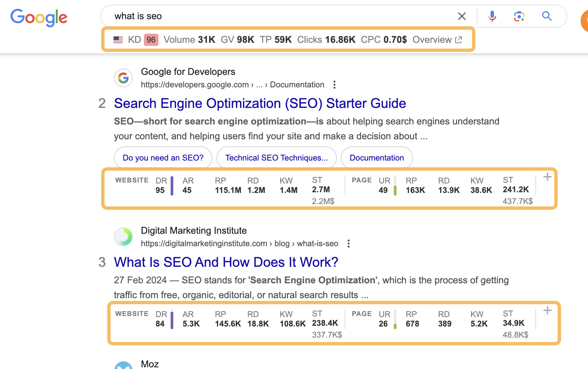Click the 'Documentation' sitelink chip

(377, 158)
